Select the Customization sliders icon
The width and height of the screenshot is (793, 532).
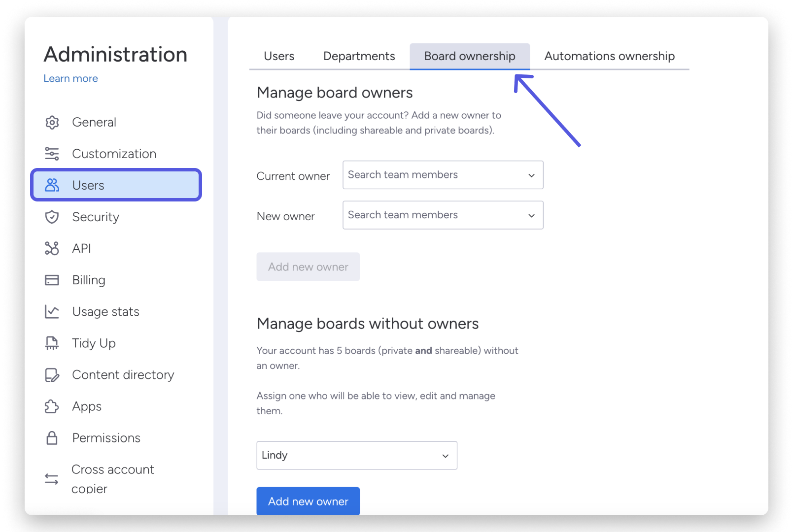[x=52, y=154]
